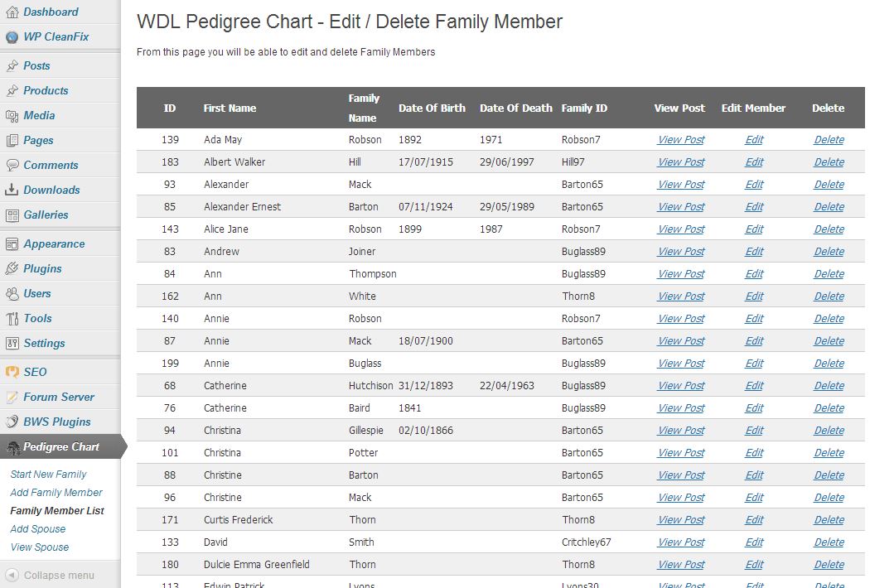
Task: Click the SEO sidebar icon
Action: 12,372
